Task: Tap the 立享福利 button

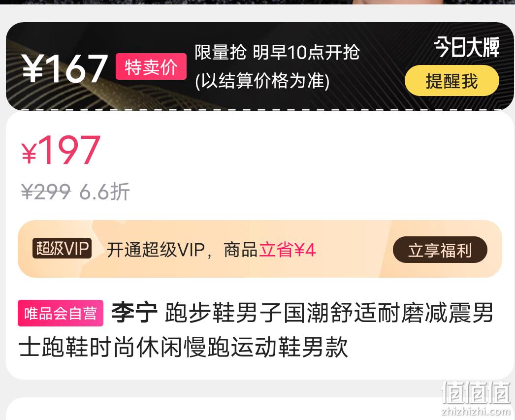Action: click(x=440, y=250)
